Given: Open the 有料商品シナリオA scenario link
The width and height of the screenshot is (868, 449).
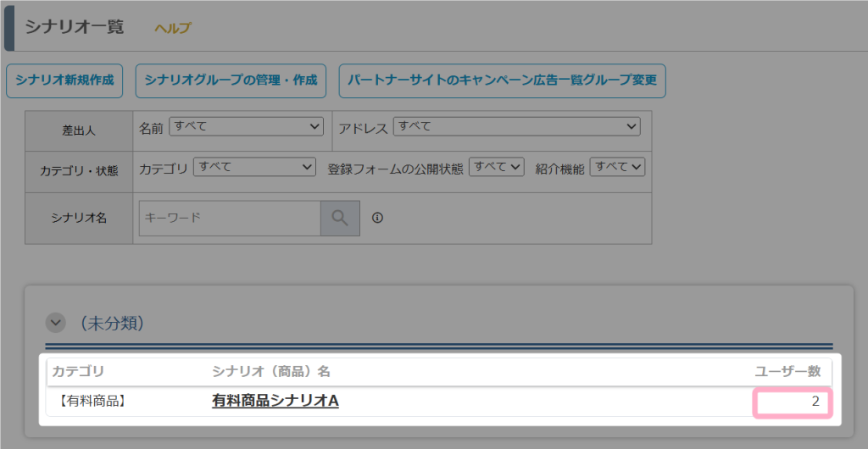Looking at the screenshot, I should coord(275,402).
